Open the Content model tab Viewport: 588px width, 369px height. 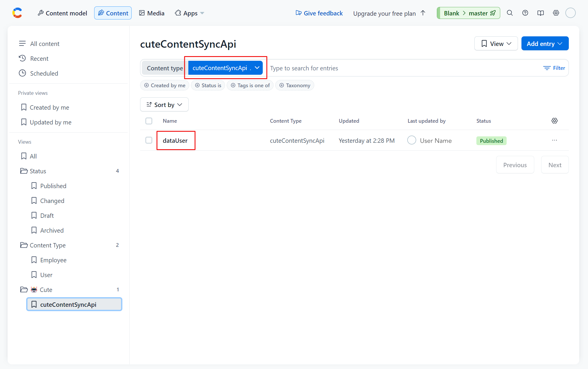tap(62, 13)
